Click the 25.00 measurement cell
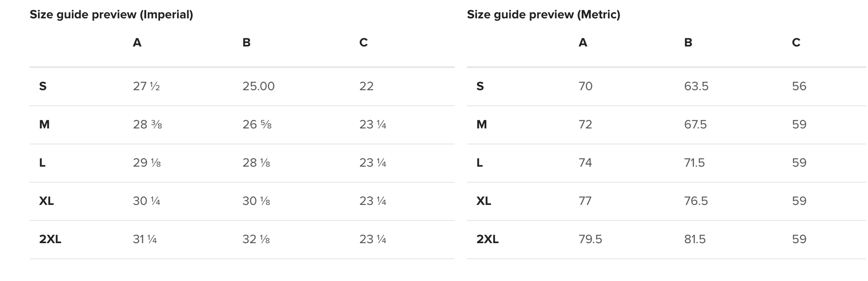This screenshot has height=281, width=868. click(x=258, y=86)
